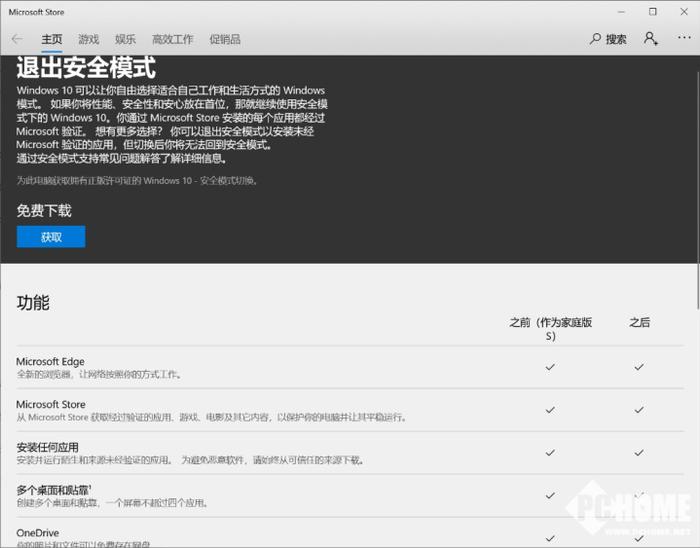Open the 促销品 tab

(225, 39)
